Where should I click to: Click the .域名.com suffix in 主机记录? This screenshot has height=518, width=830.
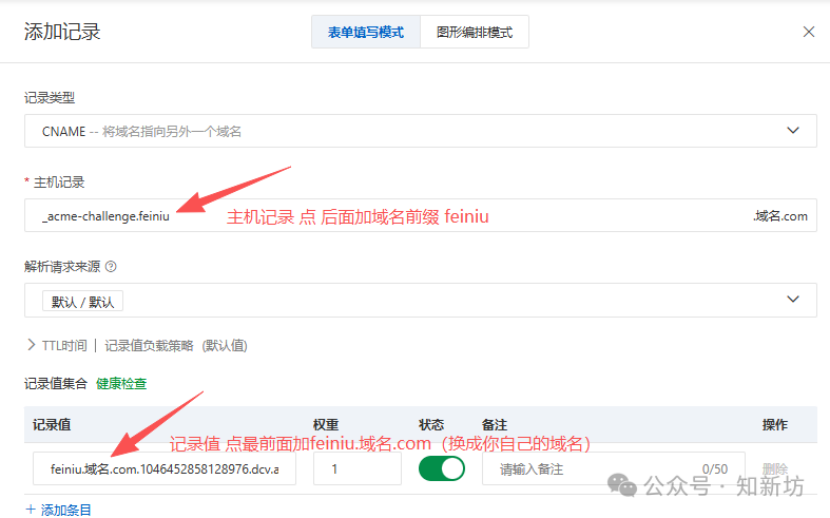coord(779,215)
